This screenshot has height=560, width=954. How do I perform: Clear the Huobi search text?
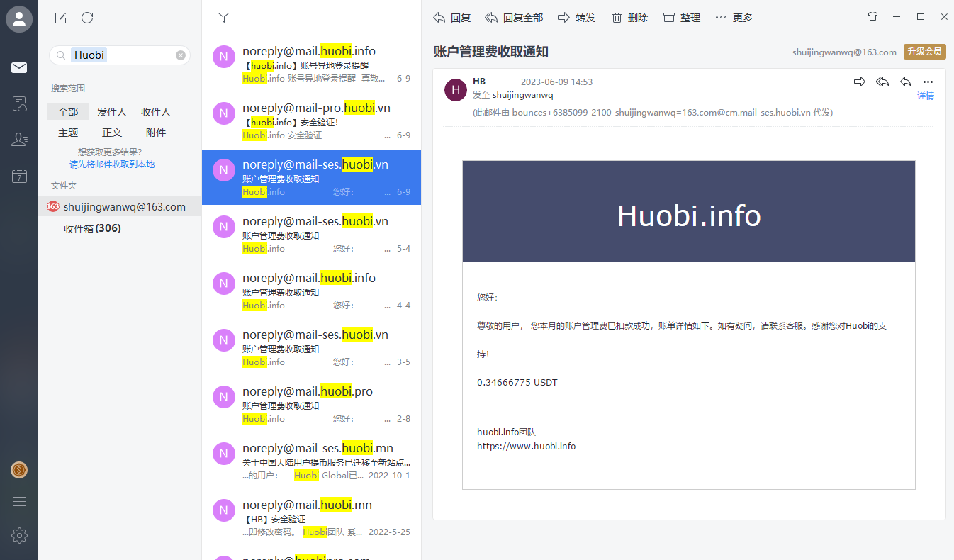(x=181, y=55)
